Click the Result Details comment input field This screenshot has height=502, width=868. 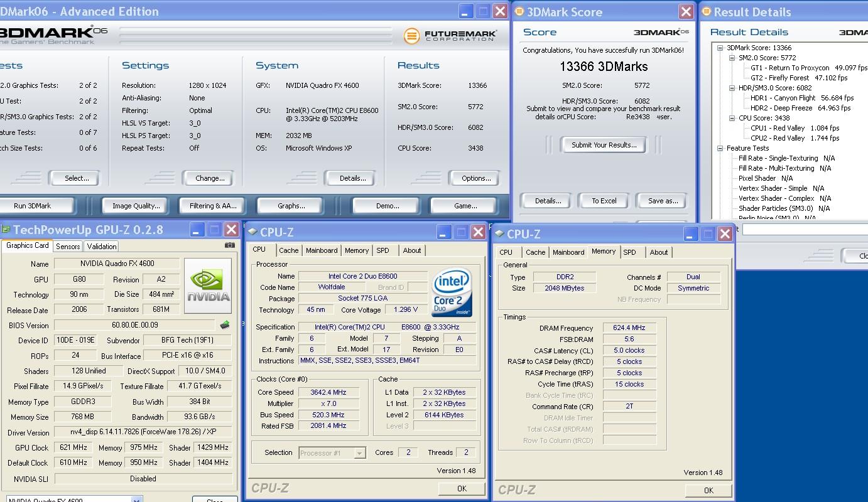tap(805, 230)
